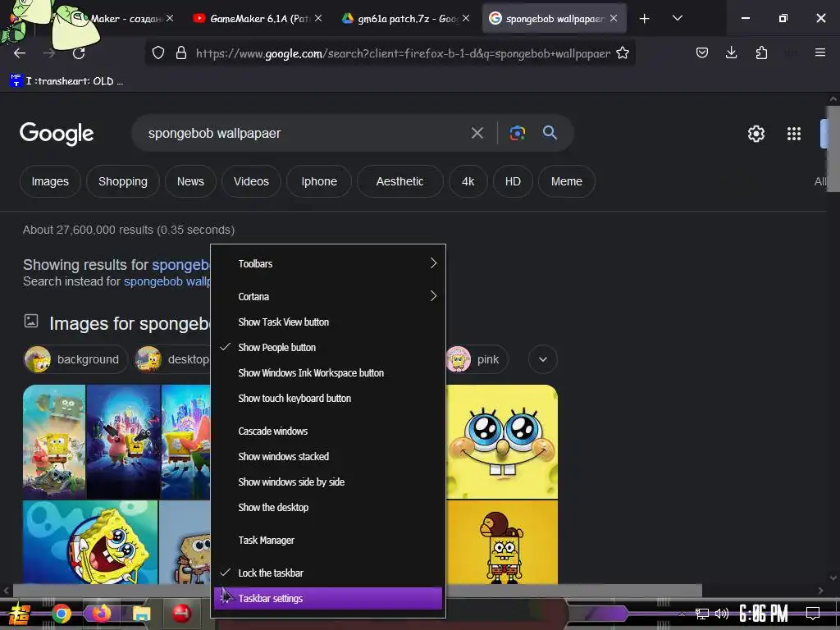840x630 pixels.
Task: Expand more image filter chips
Action: 543,359
